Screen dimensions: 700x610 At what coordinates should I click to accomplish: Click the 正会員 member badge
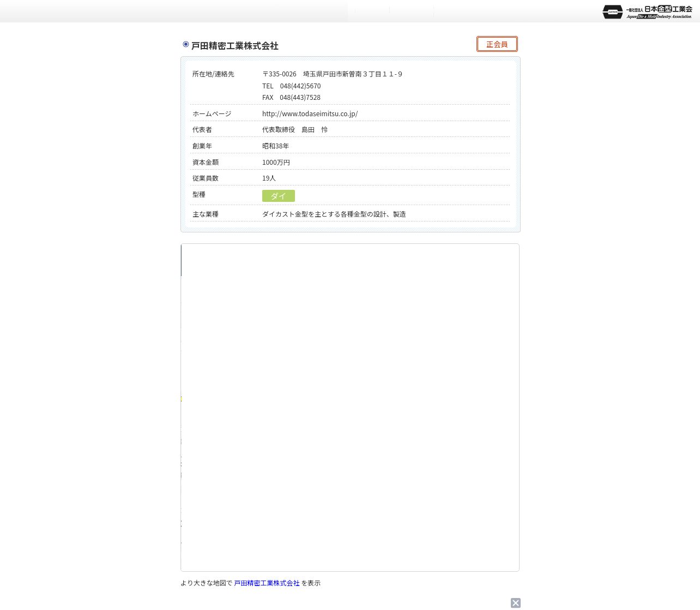click(x=497, y=44)
